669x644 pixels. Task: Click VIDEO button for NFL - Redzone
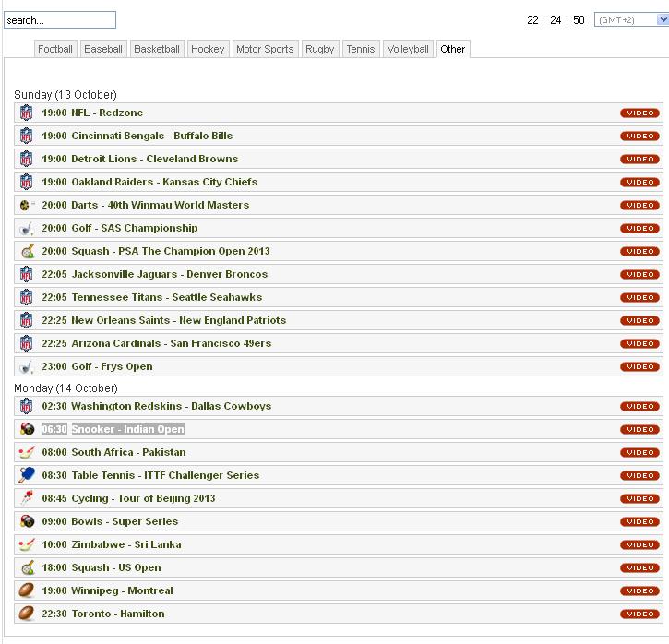pos(640,113)
